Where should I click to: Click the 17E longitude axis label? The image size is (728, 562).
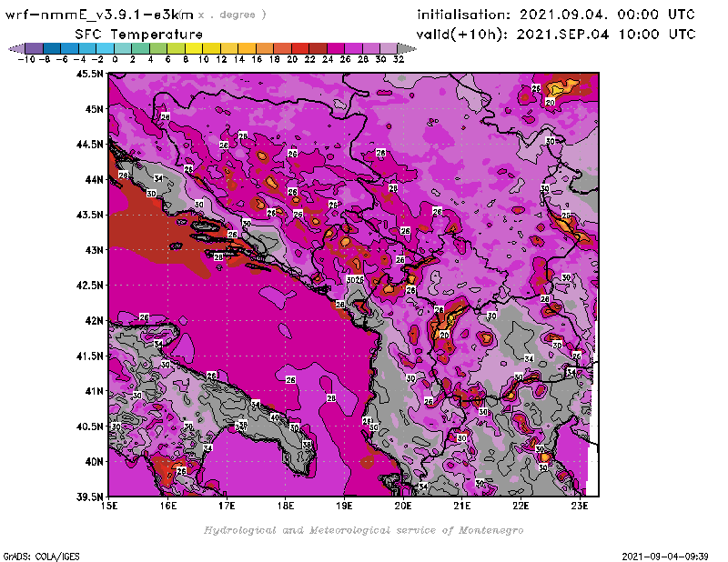pos(227,506)
